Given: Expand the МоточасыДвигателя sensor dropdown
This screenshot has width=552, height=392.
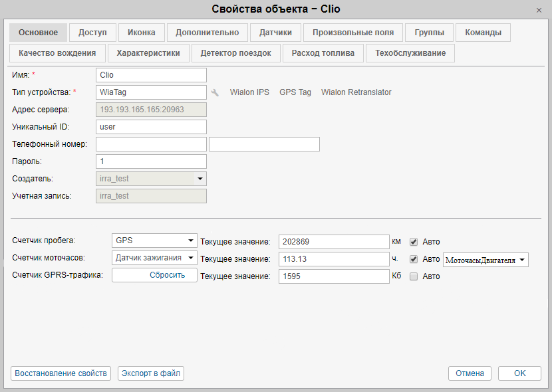Looking at the screenshot, I should (485, 260).
